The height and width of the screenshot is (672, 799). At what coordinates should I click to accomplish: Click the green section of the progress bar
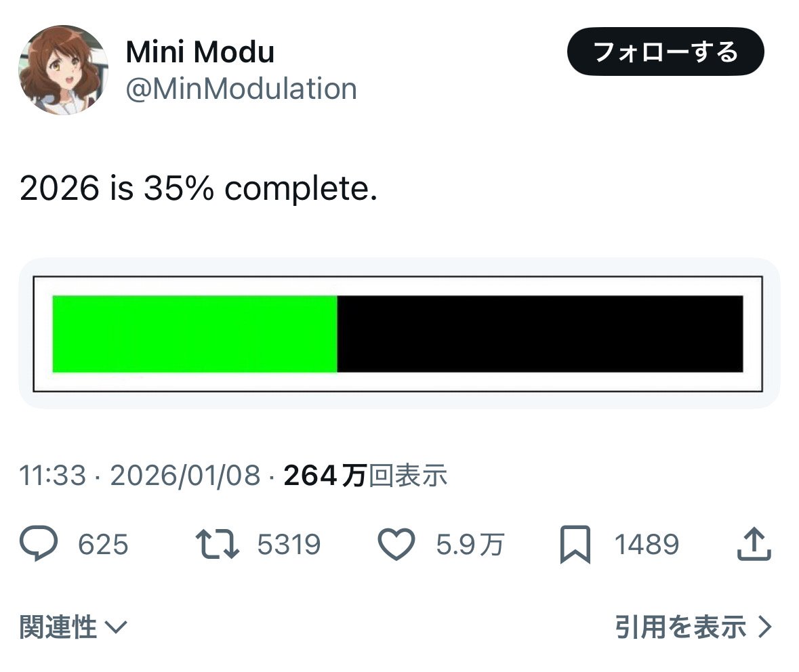[x=194, y=334]
